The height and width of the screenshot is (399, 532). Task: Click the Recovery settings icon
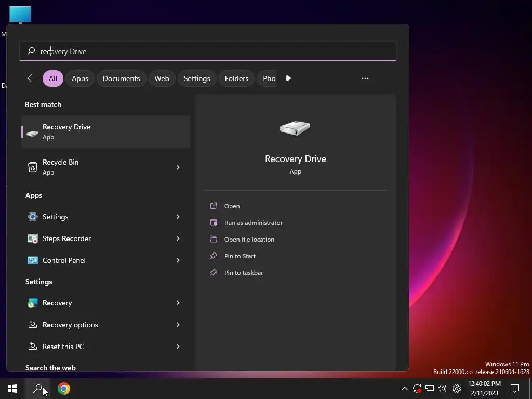tap(33, 303)
